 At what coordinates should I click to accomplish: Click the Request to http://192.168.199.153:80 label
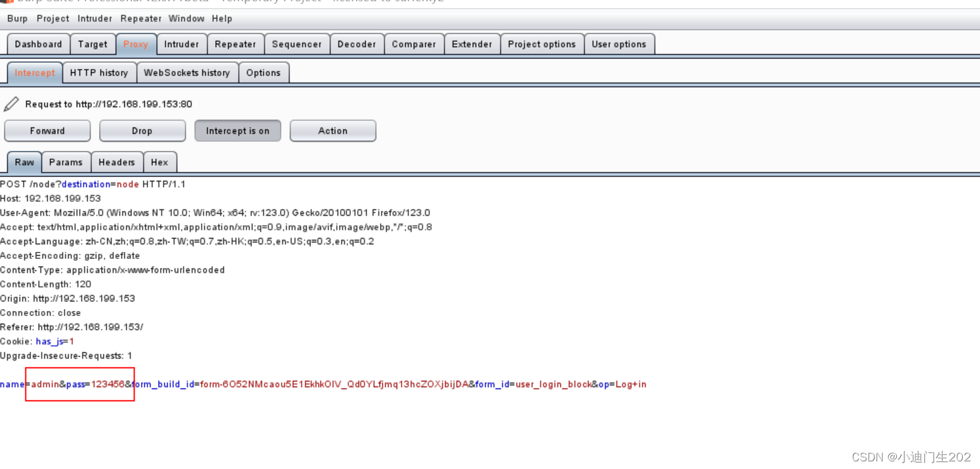pos(109,104)
